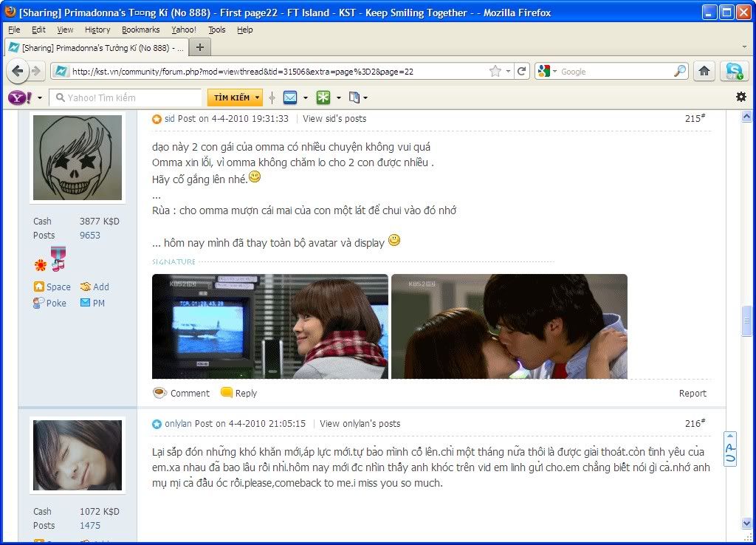
Task: Open Yahoo toolbar settings gear
Action: pos(741,97)
